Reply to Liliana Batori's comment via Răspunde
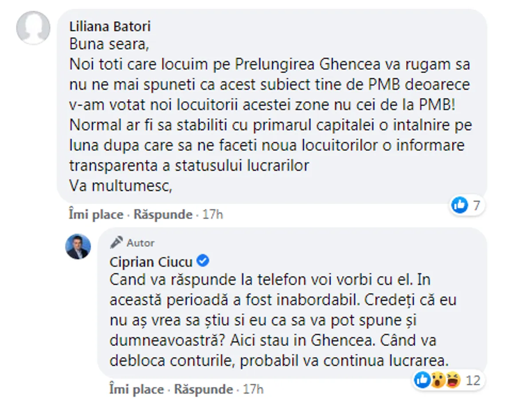This screenshot has width=532, height=399. [x=163, y=215]
